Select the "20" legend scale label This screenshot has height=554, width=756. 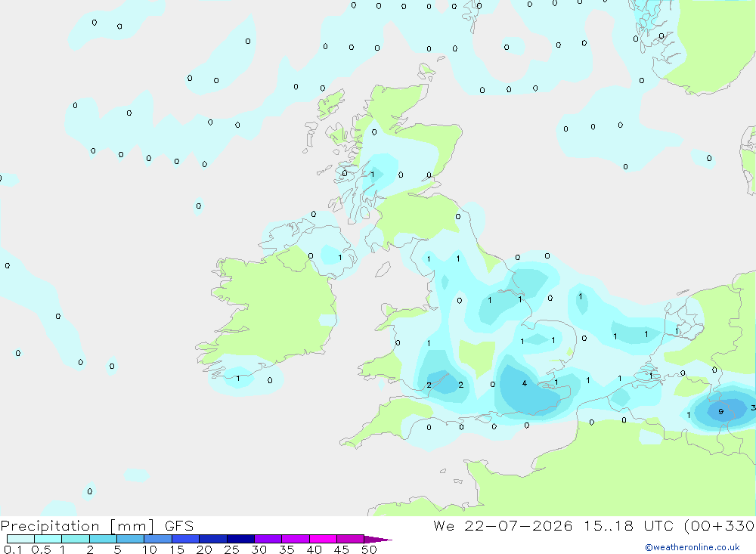(204, 549)
